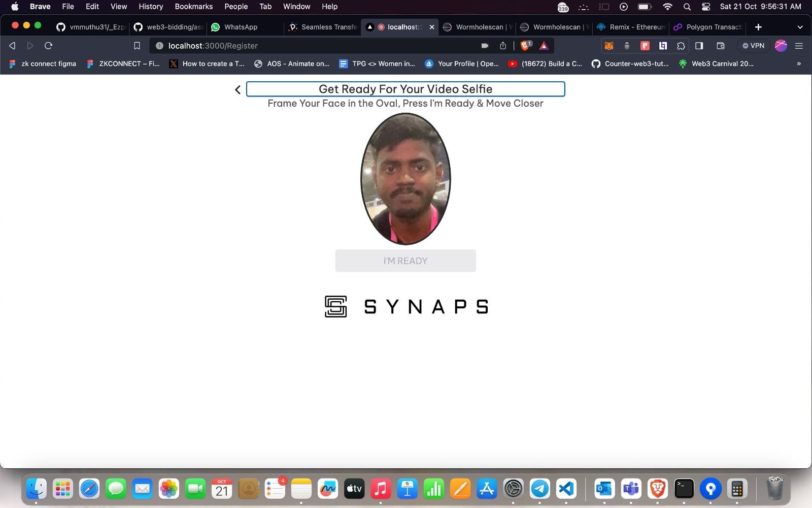This screenshot has height=508, width=812.
Task: Open the zk connect figma bookmark
Action: pyautogui.click(x=43, y=63)
